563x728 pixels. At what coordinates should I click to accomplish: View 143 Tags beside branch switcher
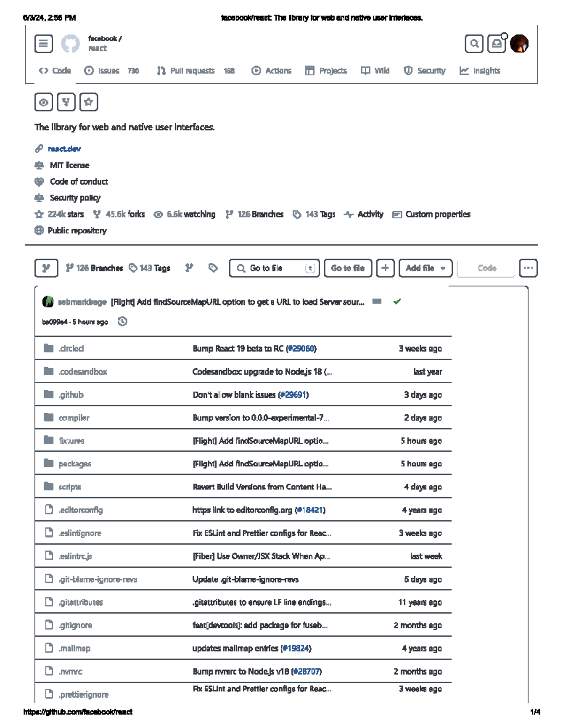pyautogui.click(x=150, y=268)
